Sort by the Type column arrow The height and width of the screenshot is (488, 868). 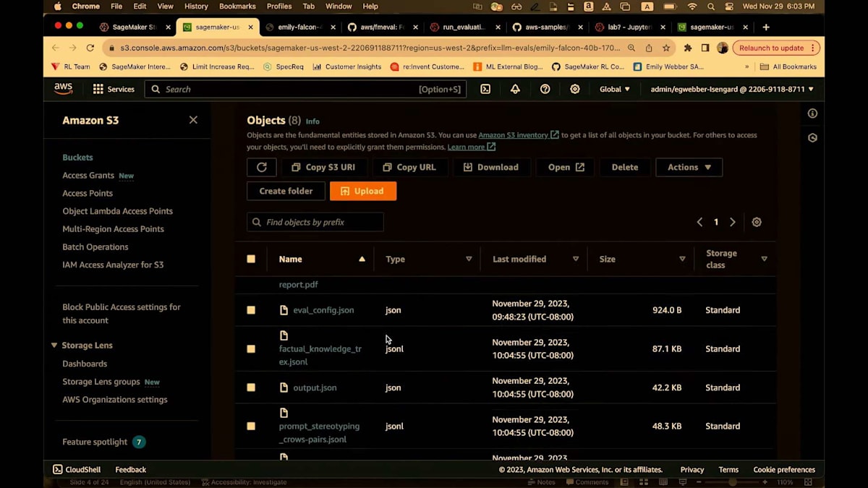coord(469,259)
